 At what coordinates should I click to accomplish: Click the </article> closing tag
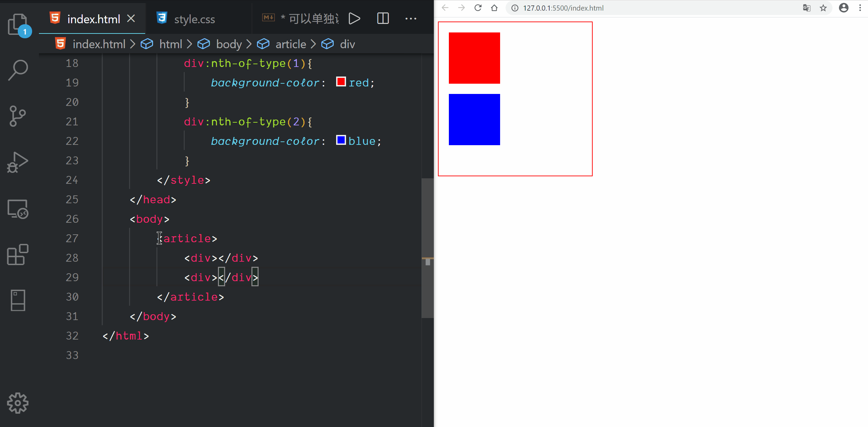click(x=190, y=297)
